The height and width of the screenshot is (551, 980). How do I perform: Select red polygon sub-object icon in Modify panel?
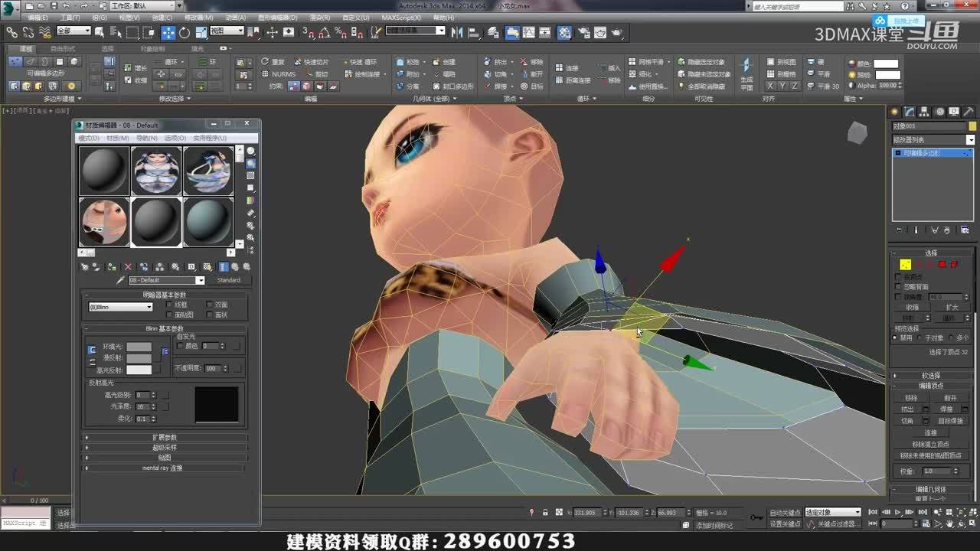942,265
